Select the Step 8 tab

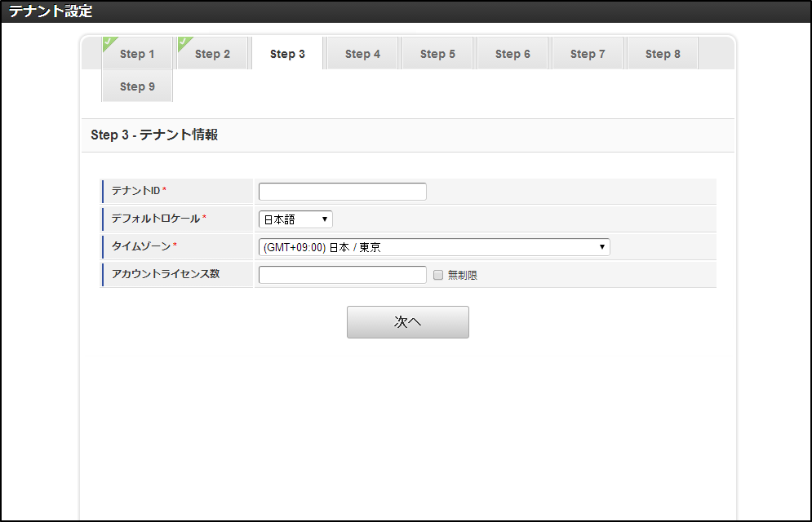[x=663, y=54]
